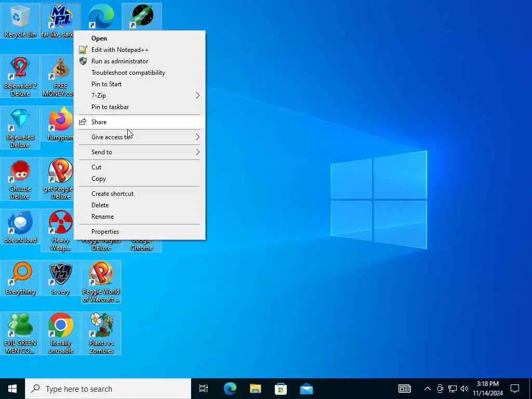Viewport: 532px width, 399px height.
Task: Open the clock showing 3:18 PM
Action: 488,389
